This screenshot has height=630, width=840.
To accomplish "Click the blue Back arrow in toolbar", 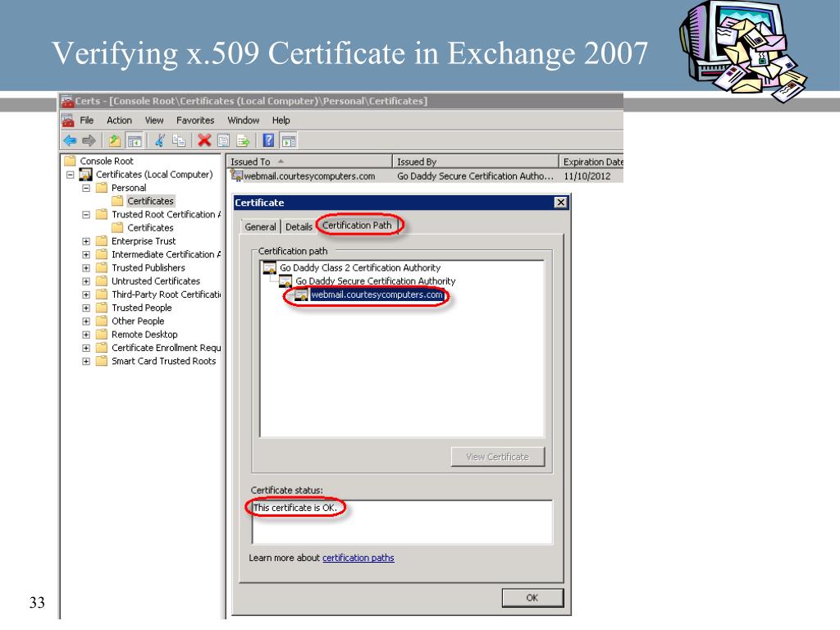I will (70, 141).
